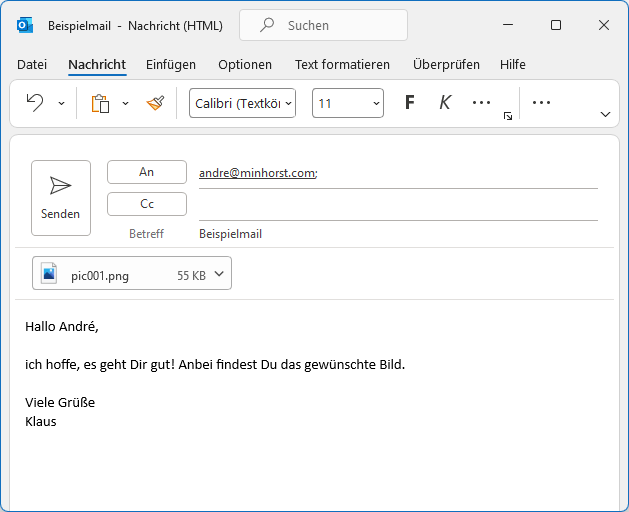Click into the Betreff subject field
629x512 pixels.
click(x=398, y=234)
